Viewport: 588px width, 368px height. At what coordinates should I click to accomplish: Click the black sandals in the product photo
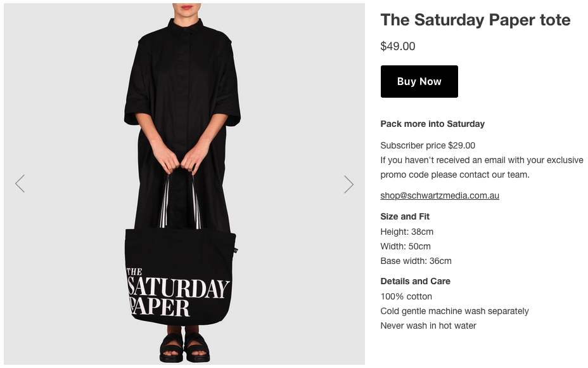(x=184, y=348)
